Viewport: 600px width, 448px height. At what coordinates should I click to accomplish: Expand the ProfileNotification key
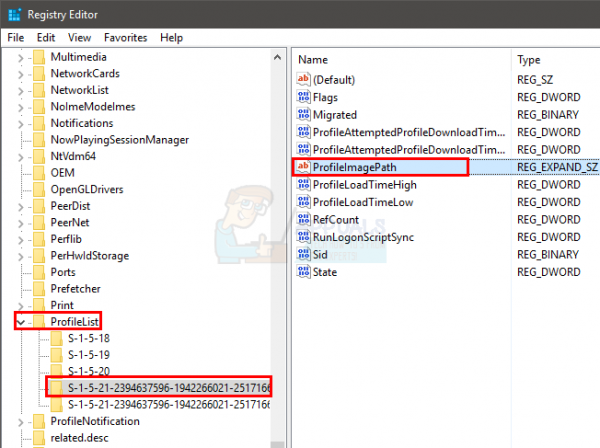coord(21,422)
